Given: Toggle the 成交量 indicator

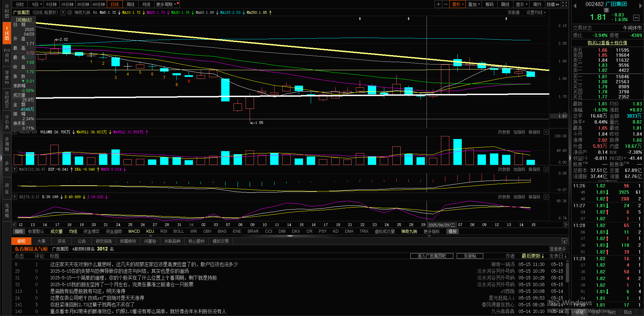Looking at the screenshot, I should tap(56, 231).
